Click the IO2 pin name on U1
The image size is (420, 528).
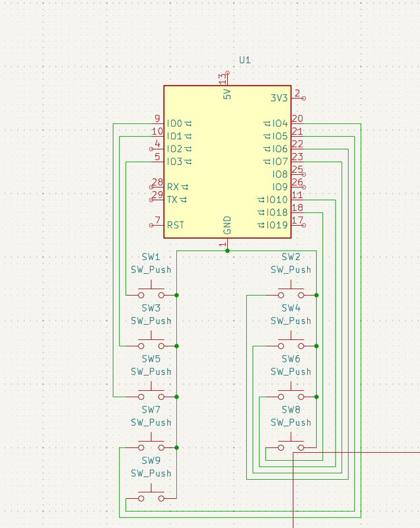point(174,149)
